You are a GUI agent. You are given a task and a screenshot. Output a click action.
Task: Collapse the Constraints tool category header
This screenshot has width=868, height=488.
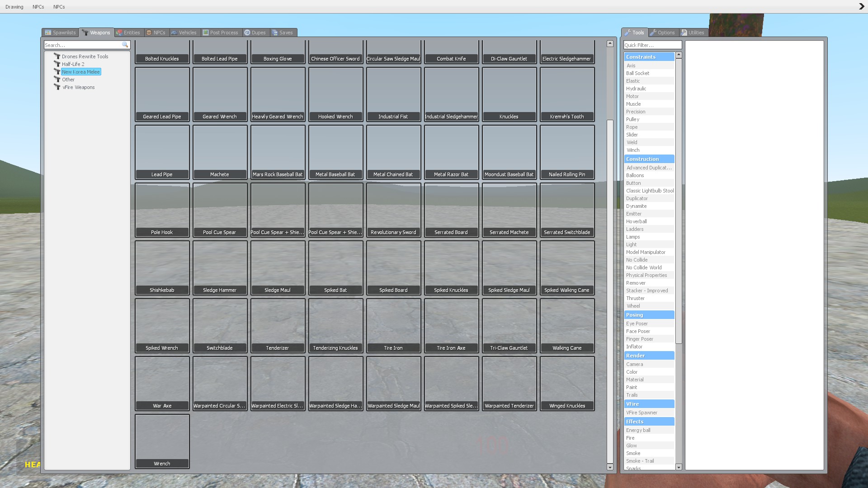(x=649, y=57)
